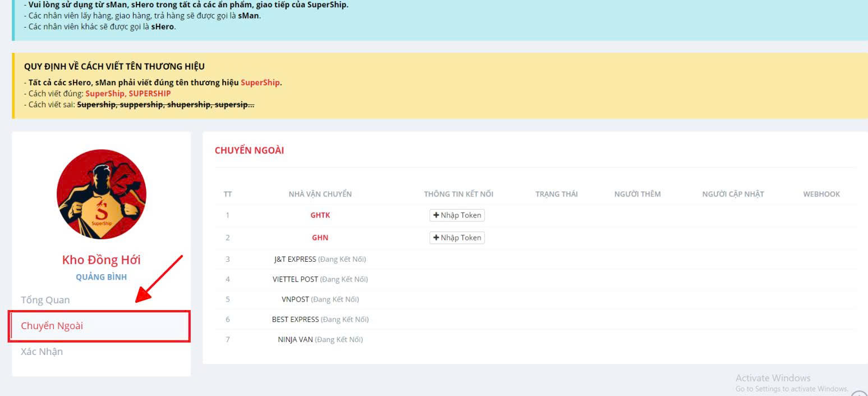Screen dimensions: 868x396
Task: Click the NGƯỜI CẬP NHẬT column header
Action: pyautogui.click(x=733, y=194)
